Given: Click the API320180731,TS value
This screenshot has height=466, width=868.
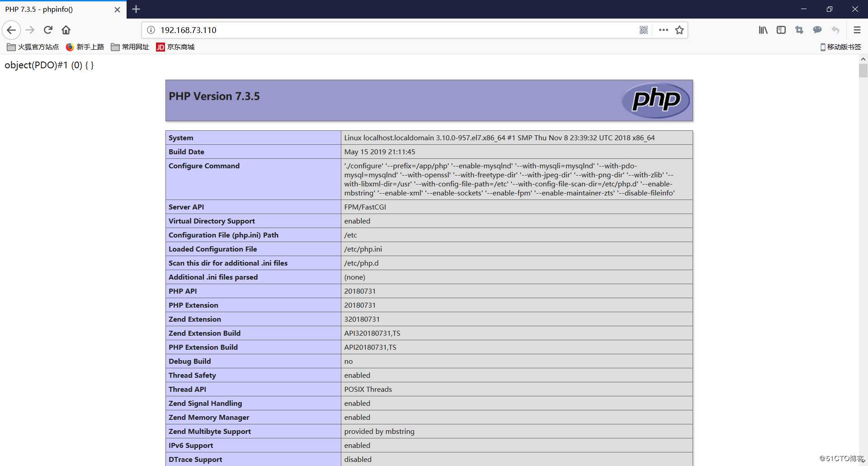Looking at the screenshot, I should click(372, 333).
